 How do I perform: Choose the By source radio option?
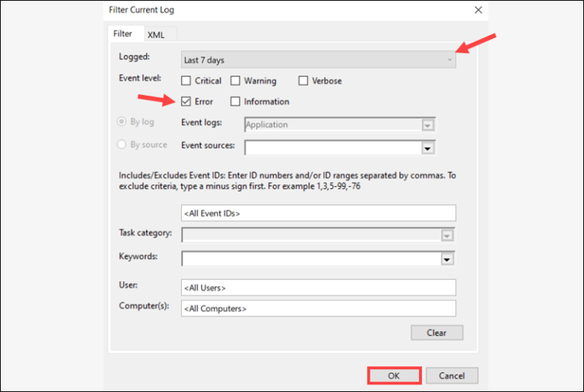(x=122, y=144)
